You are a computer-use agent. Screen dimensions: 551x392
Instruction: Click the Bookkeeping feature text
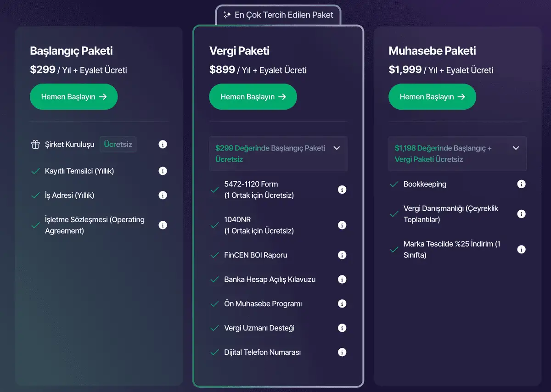pos(425,184)
